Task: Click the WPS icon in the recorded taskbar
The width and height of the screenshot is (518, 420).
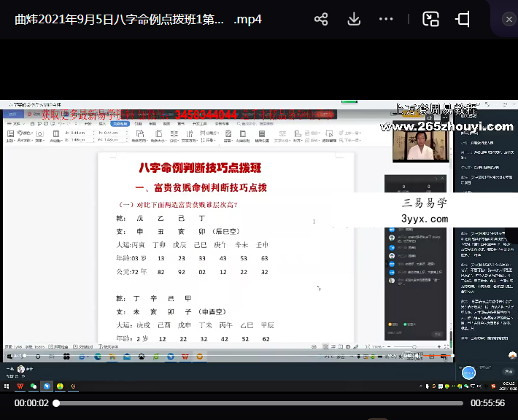Action: 185,357
